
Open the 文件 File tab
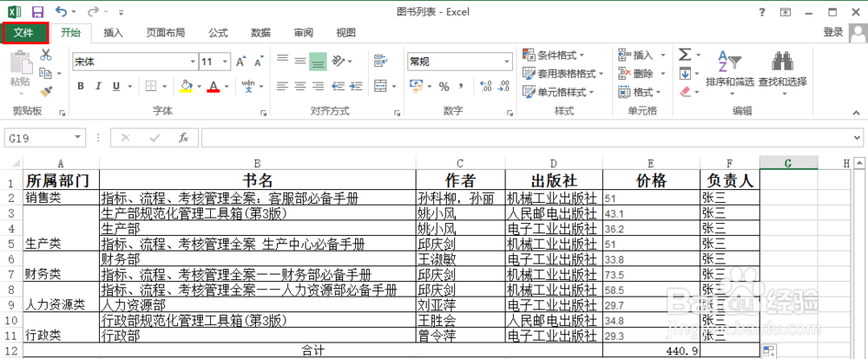click(x=23, y=33)
